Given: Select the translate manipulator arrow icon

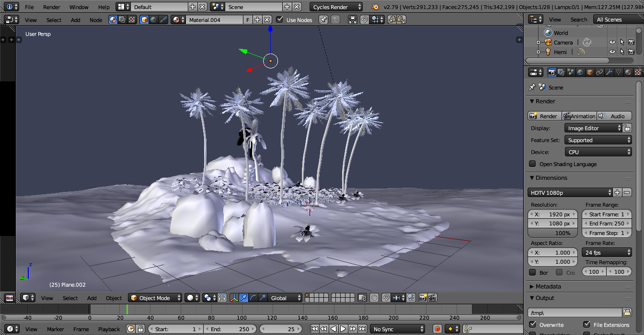Looking at the screenshot, I should point(243,298).
